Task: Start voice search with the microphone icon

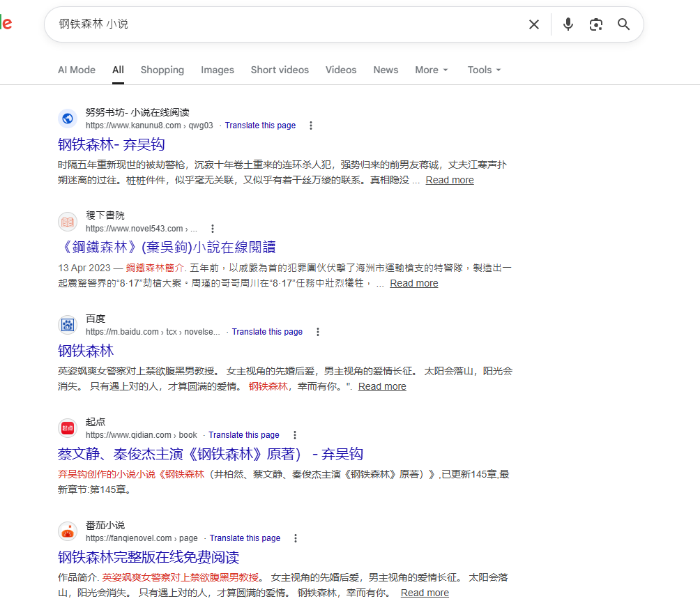Action: (568, 24)
